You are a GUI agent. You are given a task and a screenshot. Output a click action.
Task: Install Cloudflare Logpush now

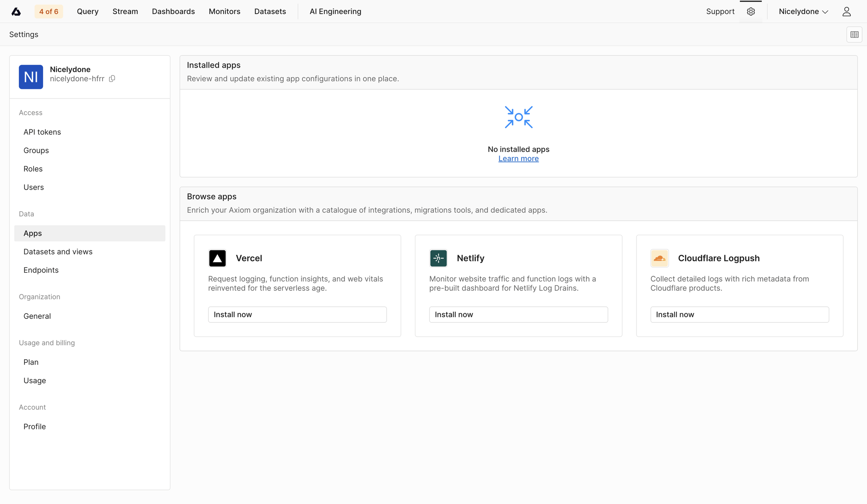click(739, 315)
